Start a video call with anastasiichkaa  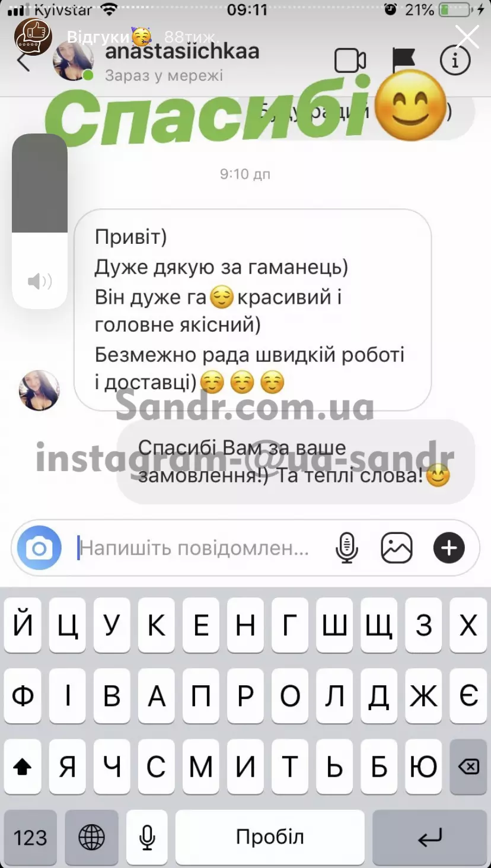pos(350,61)
